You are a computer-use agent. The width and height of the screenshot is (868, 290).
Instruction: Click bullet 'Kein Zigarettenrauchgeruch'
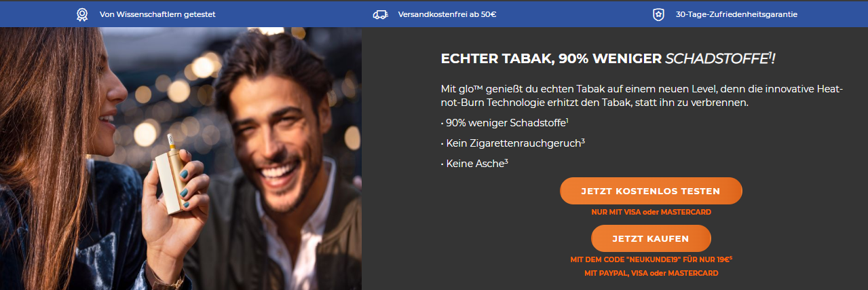click(512, 143)
